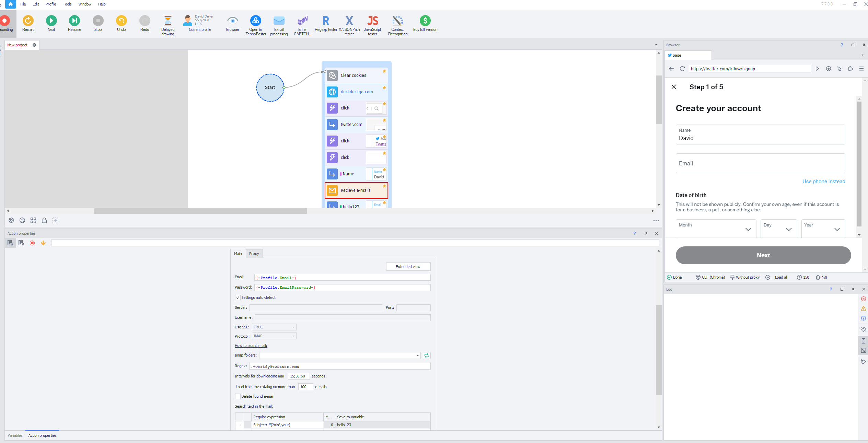868x443 pixels.
Task: Close the Twitter signup dialog X
Action: click(674, 87)
